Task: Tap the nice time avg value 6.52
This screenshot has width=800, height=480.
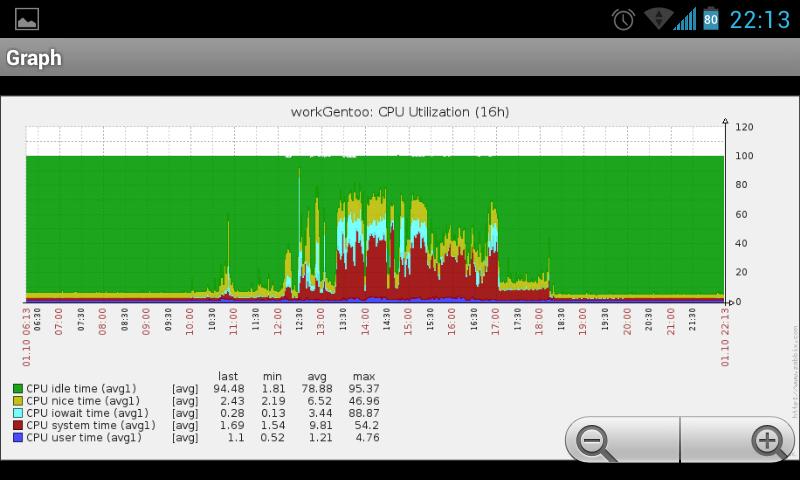Action: pyautogui.click(x=319, y=401)
